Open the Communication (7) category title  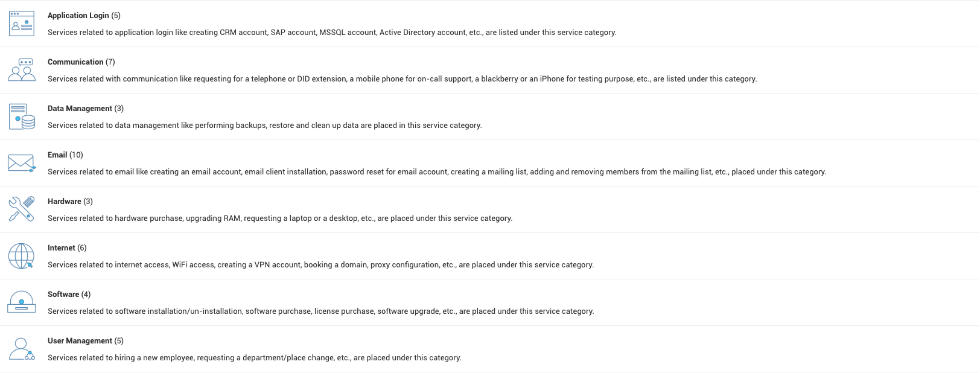click(81, 62)
